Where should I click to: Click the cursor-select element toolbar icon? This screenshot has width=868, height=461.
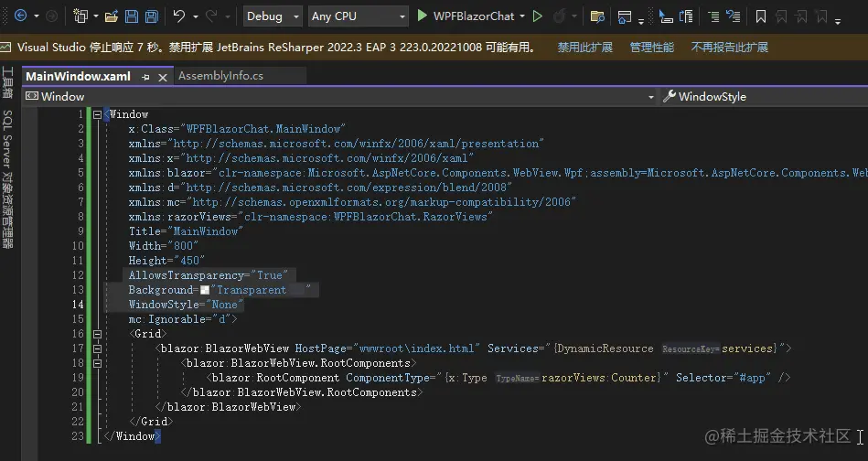point(665,16)
